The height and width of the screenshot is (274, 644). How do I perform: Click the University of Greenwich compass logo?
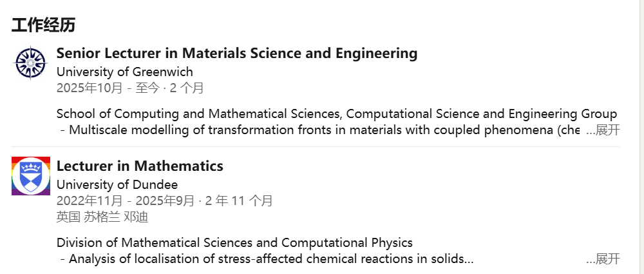[30, 63]
